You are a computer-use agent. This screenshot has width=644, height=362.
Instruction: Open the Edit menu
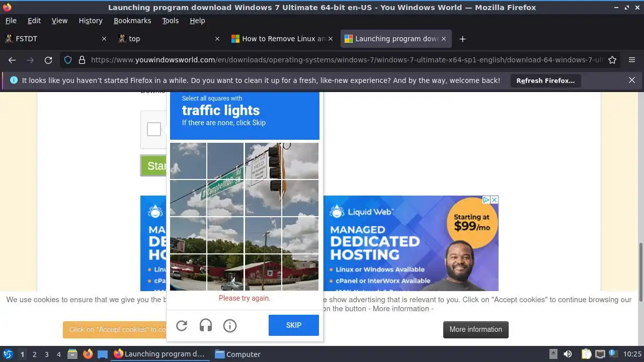click(x=34, y=21)
